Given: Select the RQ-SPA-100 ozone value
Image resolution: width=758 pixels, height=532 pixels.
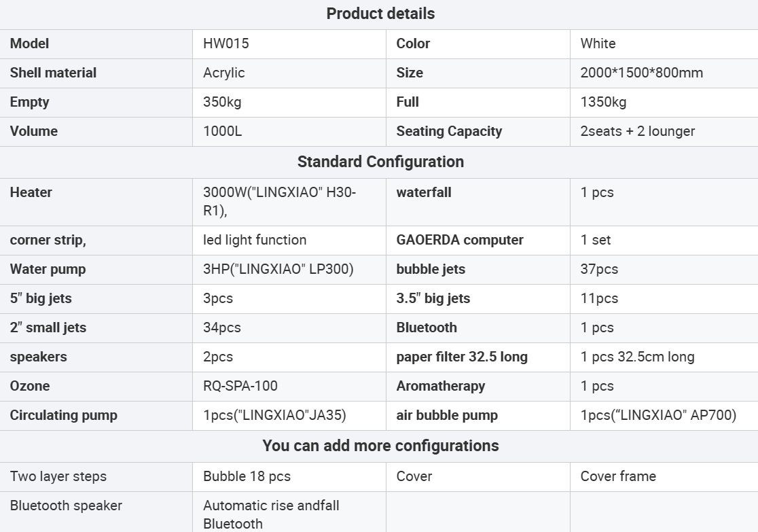Looking at the screenshot, I should coord(240,386).
